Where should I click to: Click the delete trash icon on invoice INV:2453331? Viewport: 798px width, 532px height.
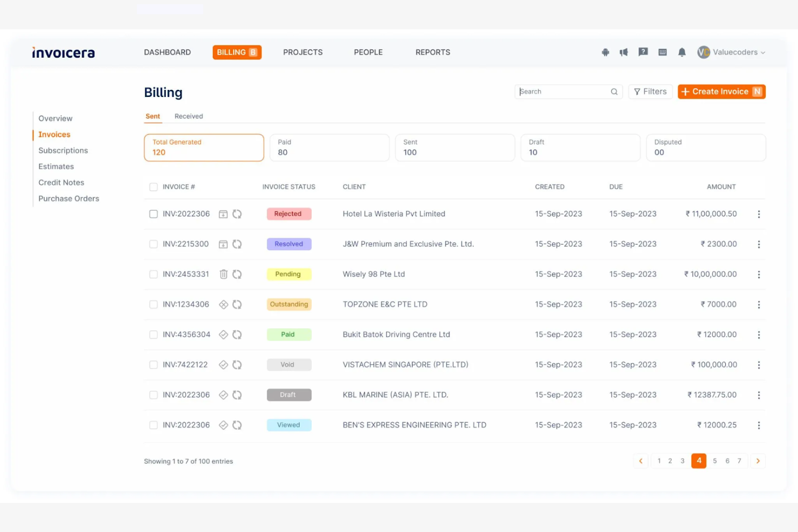(223, 274)
